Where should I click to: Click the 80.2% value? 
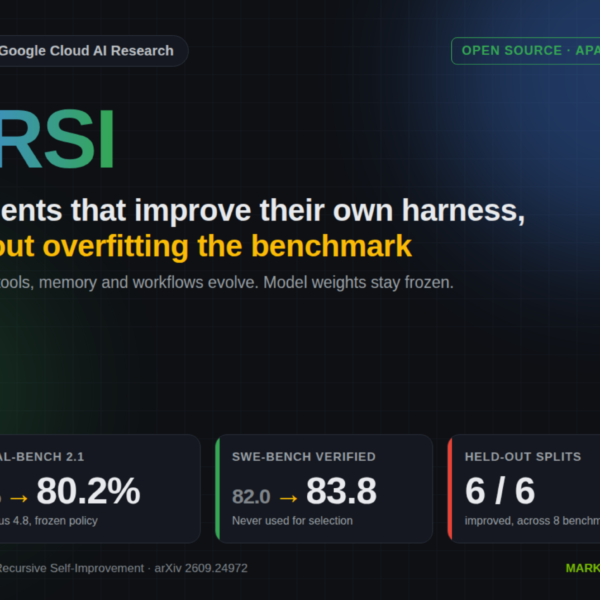point(88,491)
